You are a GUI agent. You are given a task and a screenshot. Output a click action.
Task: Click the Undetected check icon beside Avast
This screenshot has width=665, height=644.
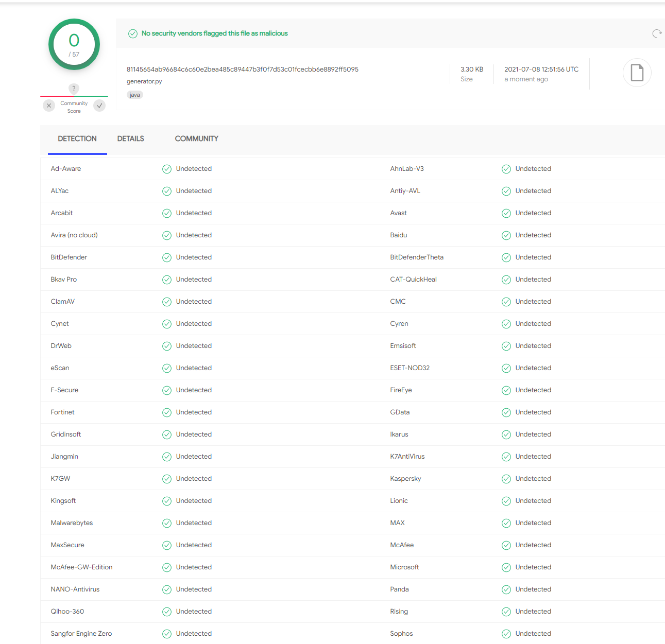tap(506, 213)
